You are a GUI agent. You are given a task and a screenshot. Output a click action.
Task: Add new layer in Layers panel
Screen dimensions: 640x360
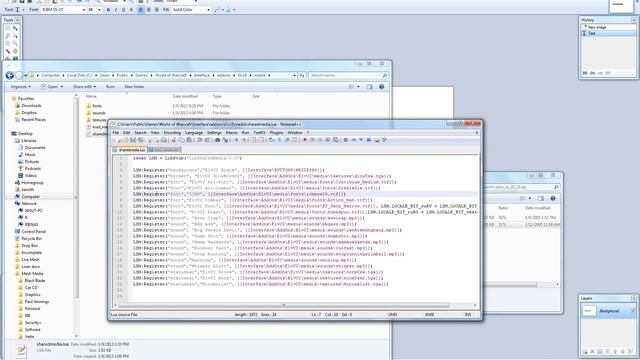585,351
